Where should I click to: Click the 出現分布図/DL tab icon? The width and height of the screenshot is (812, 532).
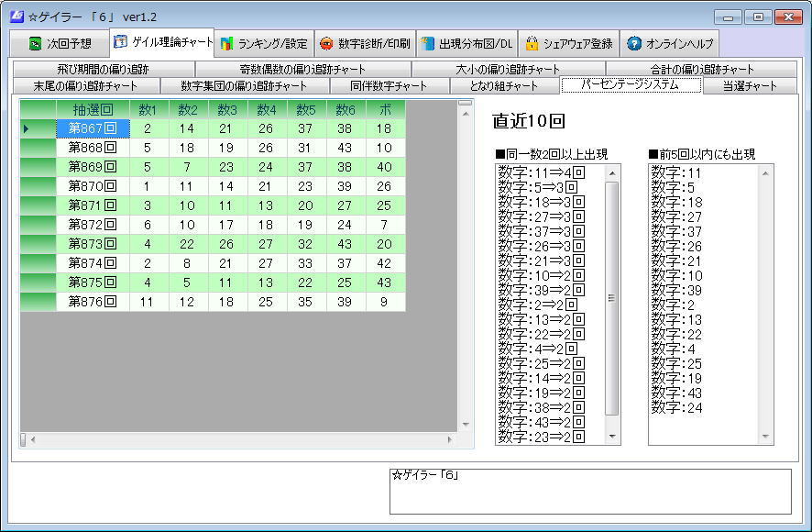pos(427,44)
